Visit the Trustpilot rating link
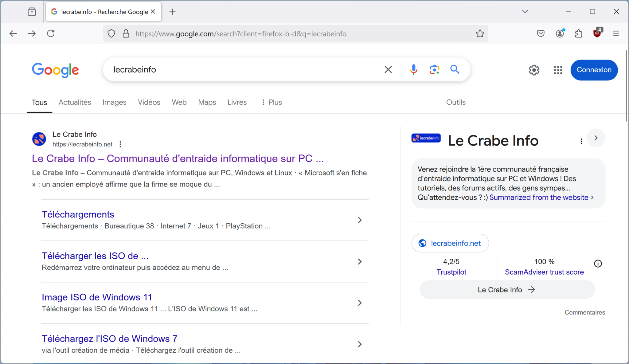 tap(451, 272)
